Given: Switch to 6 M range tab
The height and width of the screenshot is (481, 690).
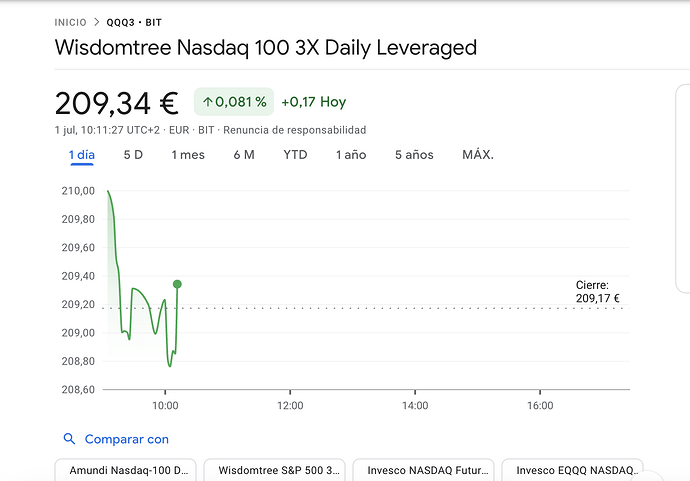Looking at the screenshot, I should point(244,155).
